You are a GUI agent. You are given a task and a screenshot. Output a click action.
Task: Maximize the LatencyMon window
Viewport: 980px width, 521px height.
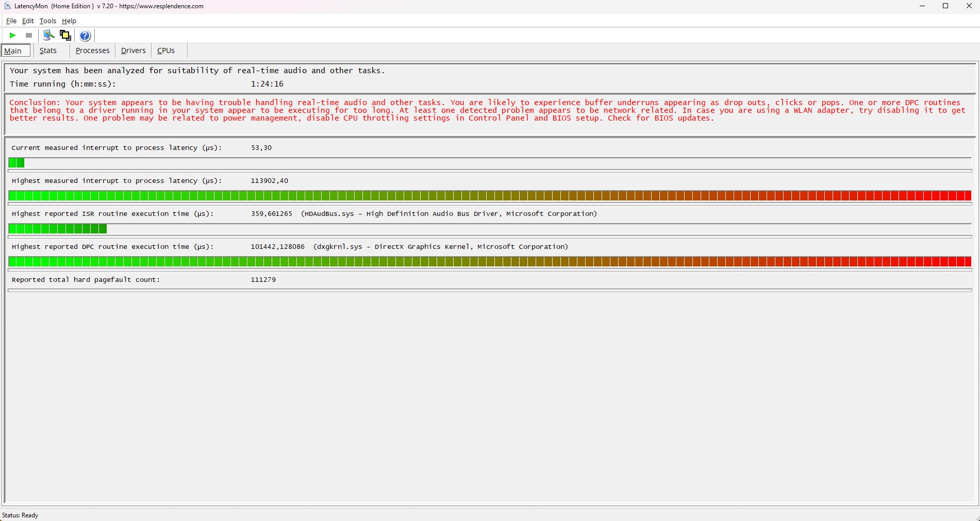(945, 6)
